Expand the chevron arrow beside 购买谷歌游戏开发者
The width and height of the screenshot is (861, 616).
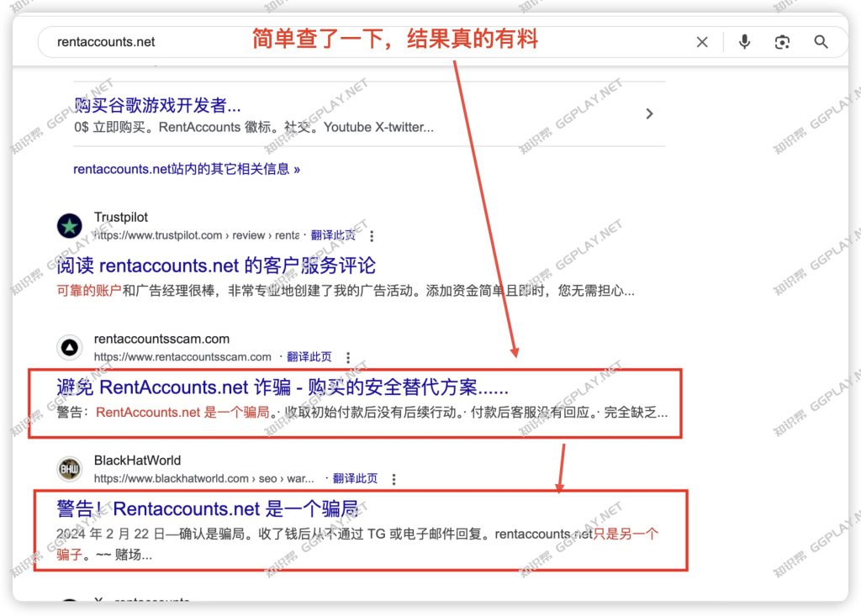649,113
